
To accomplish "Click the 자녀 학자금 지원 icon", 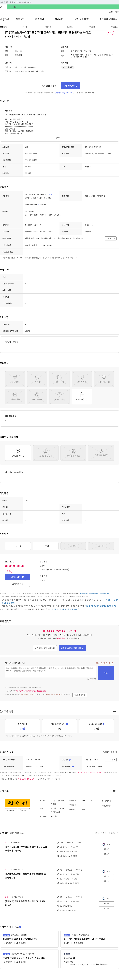I will 104,379.
